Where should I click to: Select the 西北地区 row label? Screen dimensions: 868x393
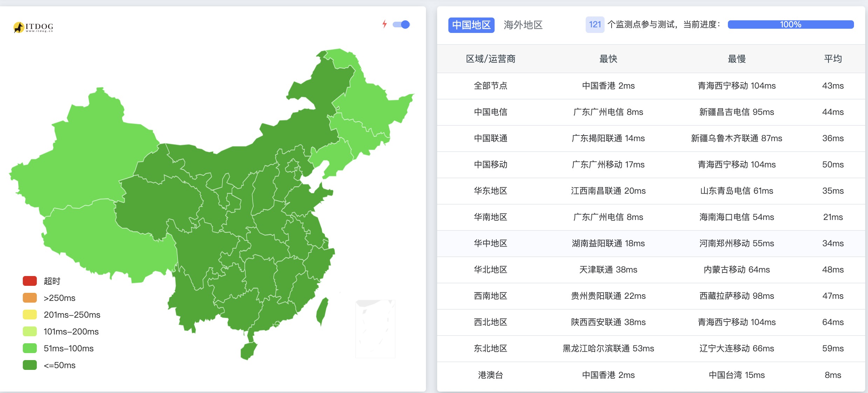click(490, 322)
